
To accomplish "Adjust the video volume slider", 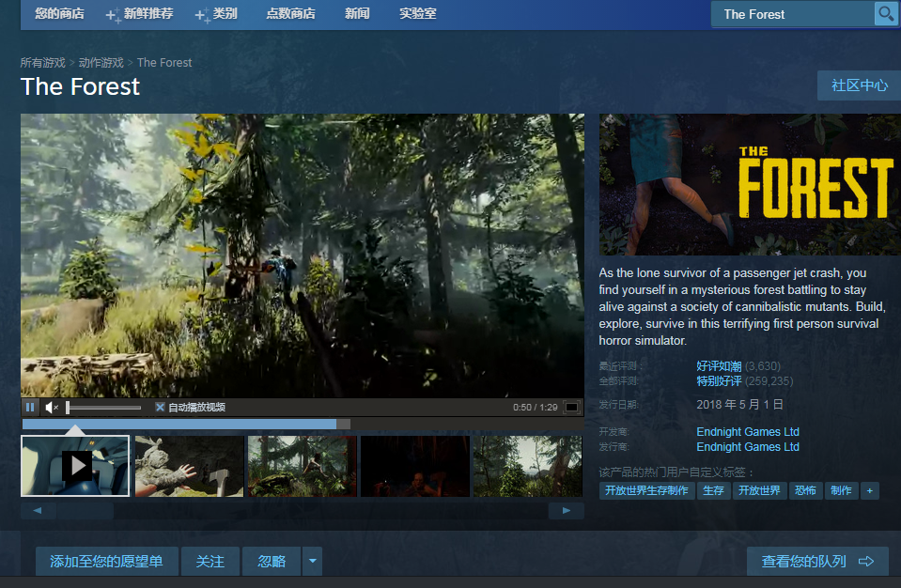I will [x=103, y=407].
